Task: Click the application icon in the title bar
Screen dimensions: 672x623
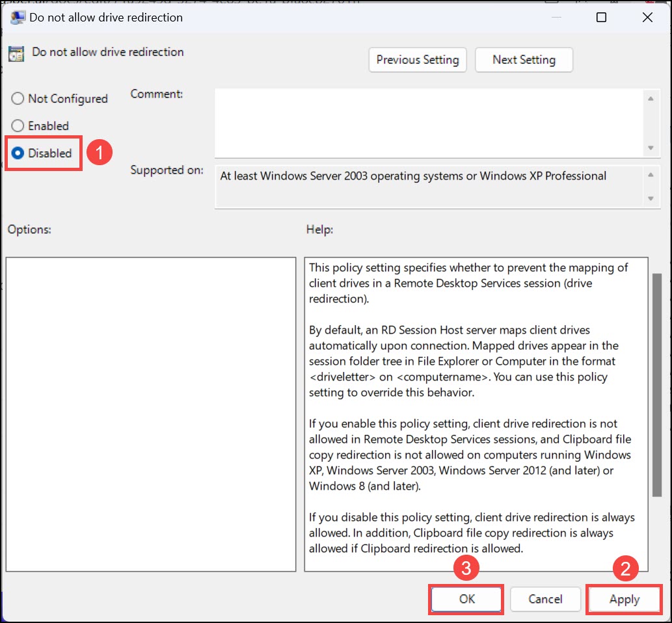Action: pos(16,17)
